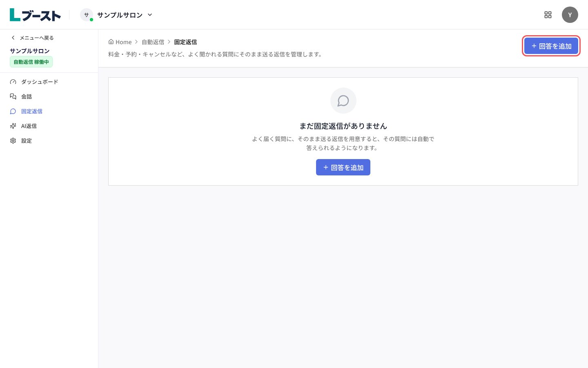Click the settings gear icon
Viewport: 588px width, 368px height.
[13, 141]
